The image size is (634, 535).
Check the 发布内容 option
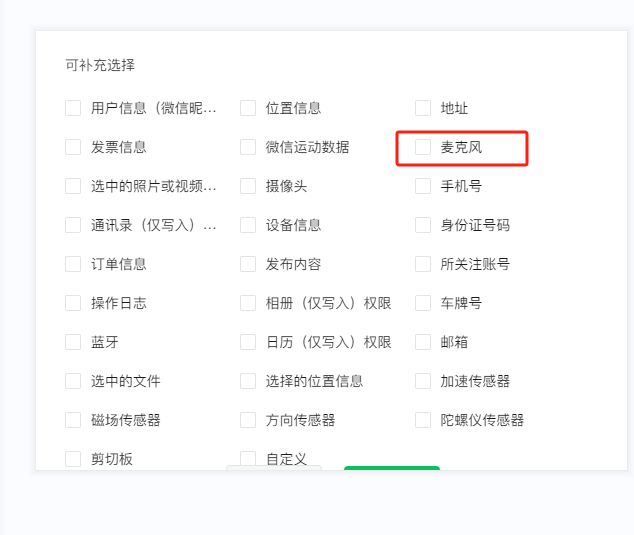[248, 264]
